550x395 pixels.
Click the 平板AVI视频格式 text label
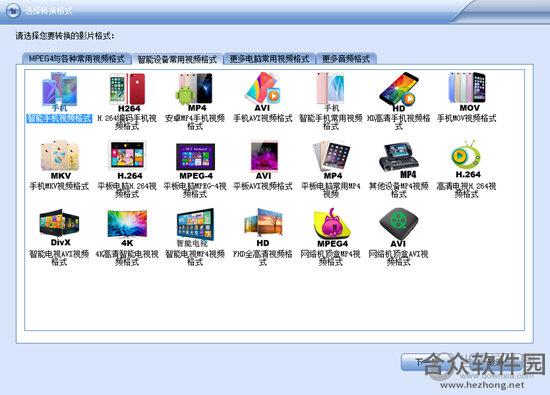[263, 186]
